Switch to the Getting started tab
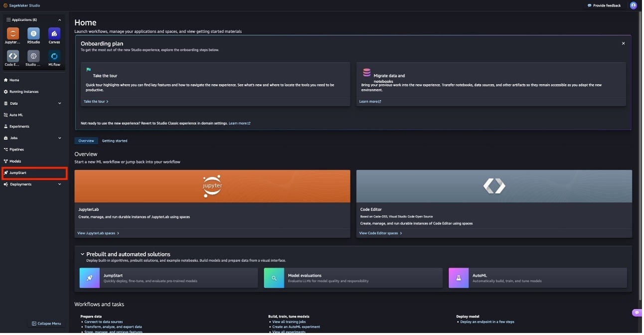The width and height of the screenshot is (644, 335). [115, 141]
